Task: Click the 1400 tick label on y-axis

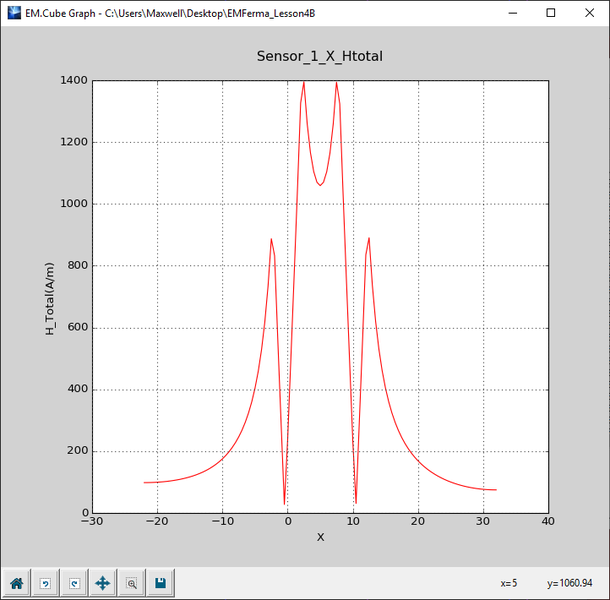Action: coord(71,80)
